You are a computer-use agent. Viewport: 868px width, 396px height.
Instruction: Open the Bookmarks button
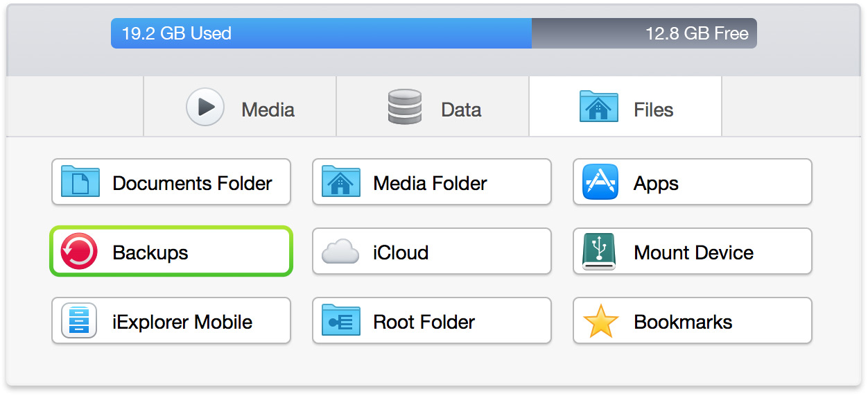[683, 322]
